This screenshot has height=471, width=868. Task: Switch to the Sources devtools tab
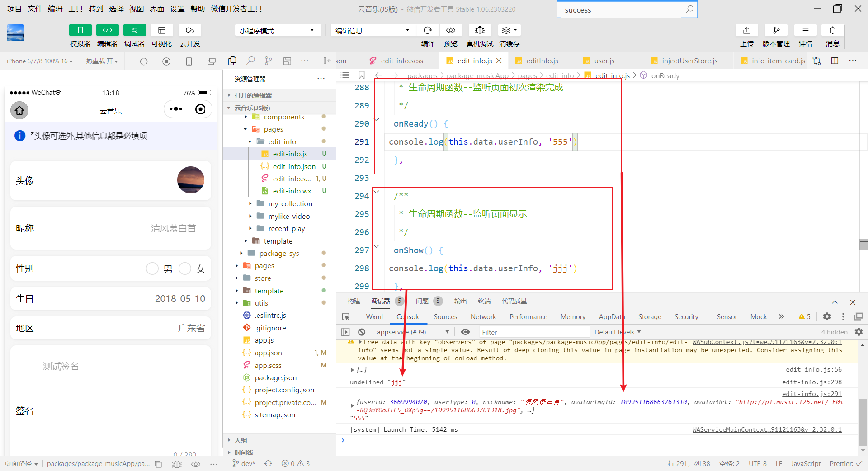pyautogui.click(x=445, y=317)
